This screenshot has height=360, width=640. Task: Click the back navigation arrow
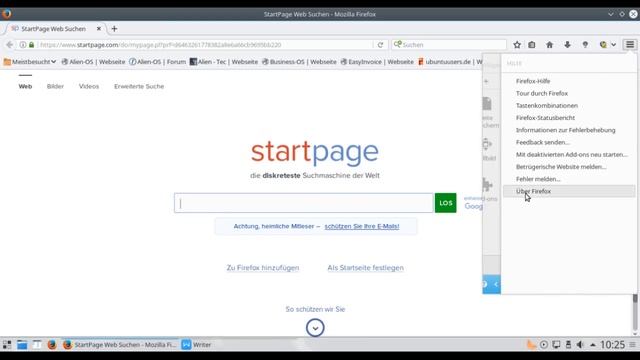[10, 44]
